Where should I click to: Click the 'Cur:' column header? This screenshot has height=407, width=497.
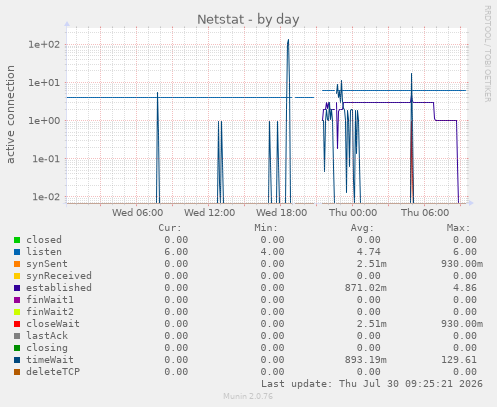(170, 228)
